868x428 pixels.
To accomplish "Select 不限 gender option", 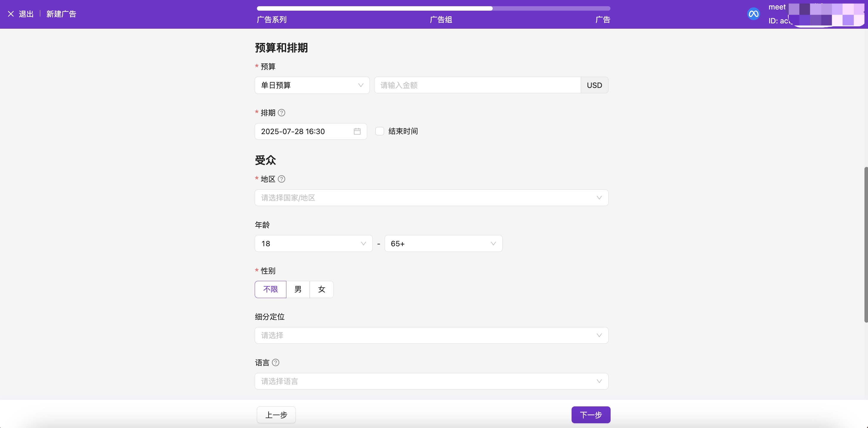I will [x=271, y=289].
